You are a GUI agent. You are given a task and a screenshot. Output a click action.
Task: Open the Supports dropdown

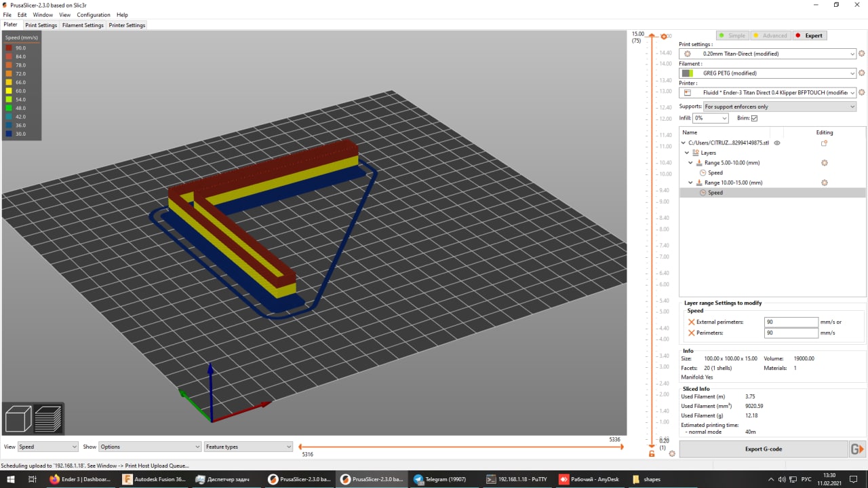[x=779, y=107]
